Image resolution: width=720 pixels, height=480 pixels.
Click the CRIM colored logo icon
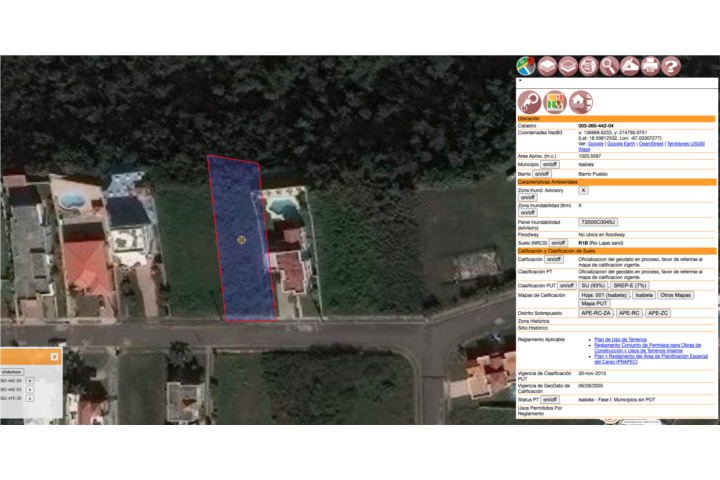[x=555, y=101]
